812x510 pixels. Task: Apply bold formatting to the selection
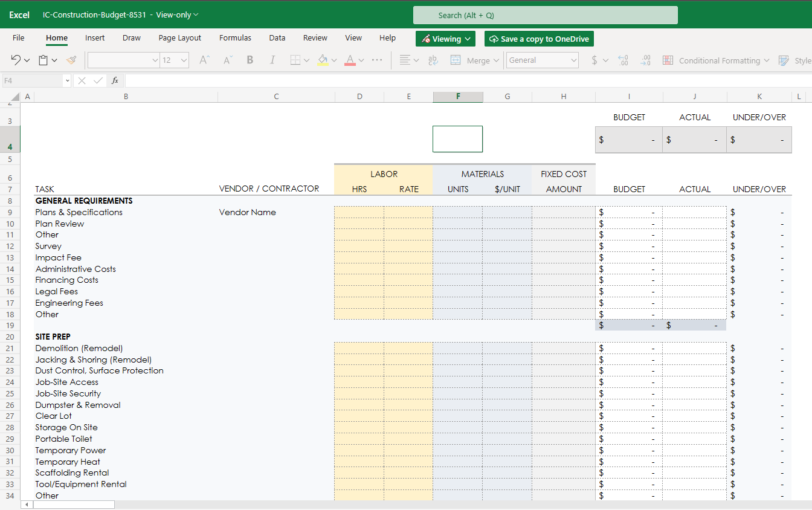(250, 60)
